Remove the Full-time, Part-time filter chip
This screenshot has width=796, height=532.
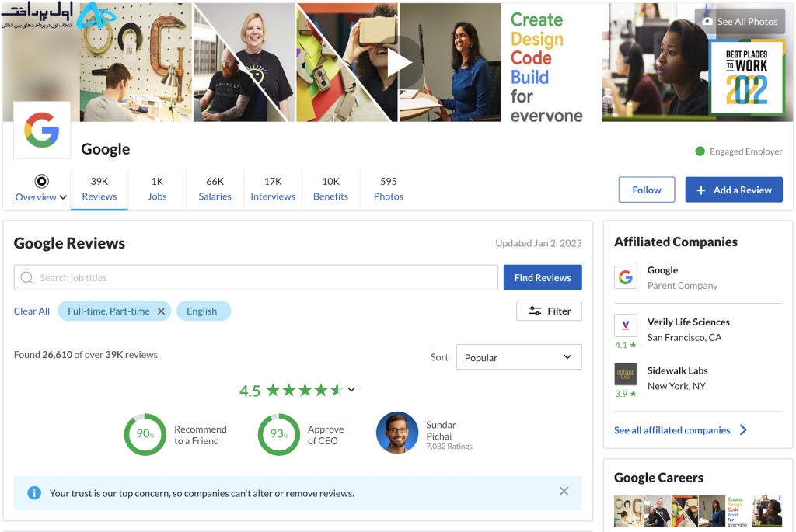[x=161, y=311]
